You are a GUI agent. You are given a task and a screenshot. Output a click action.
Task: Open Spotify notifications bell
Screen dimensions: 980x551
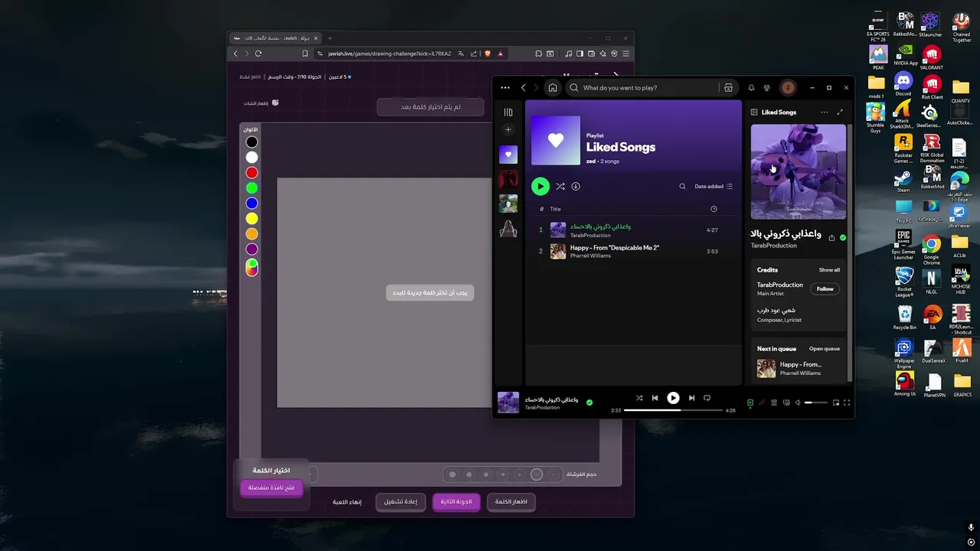(x=751, y=87)
